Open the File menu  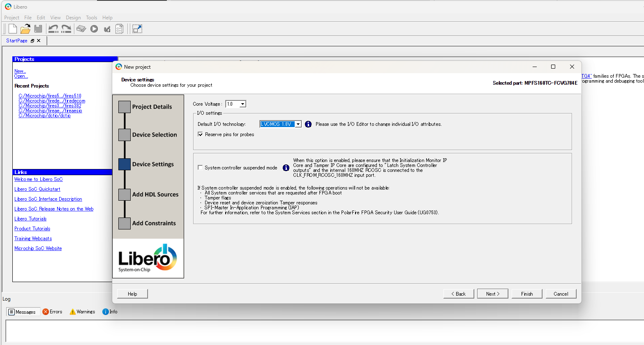point(28,18)
